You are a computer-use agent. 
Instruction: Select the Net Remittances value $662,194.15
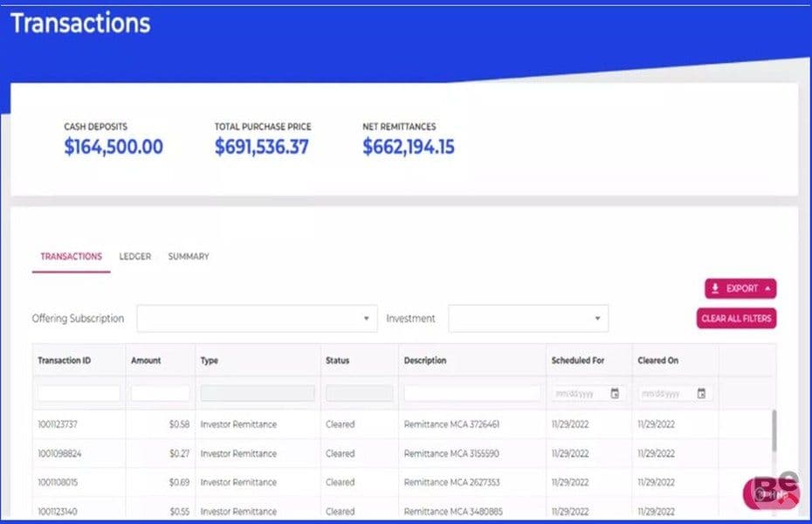409,147
